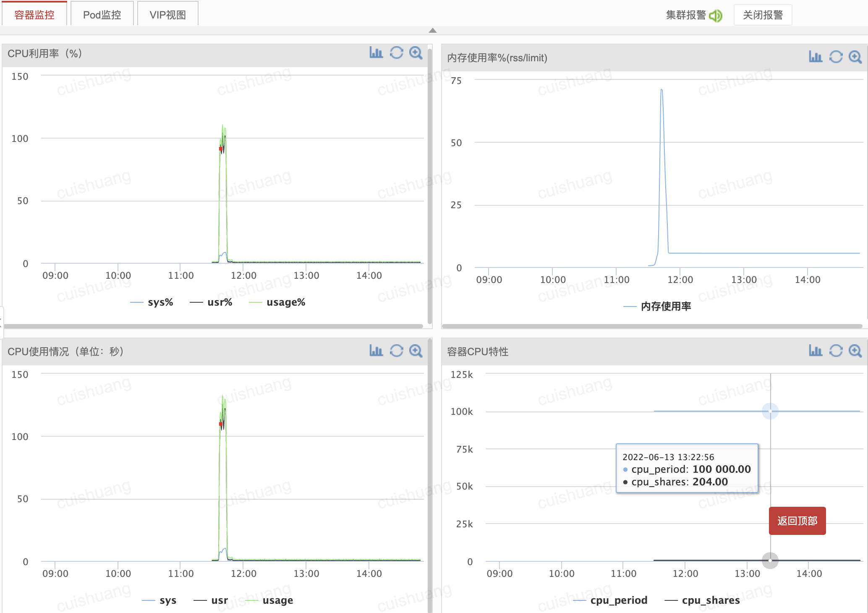Zoom in on the CPU利用率 chart
Viewport: 868px width, 613px height.
click(416, 53)
